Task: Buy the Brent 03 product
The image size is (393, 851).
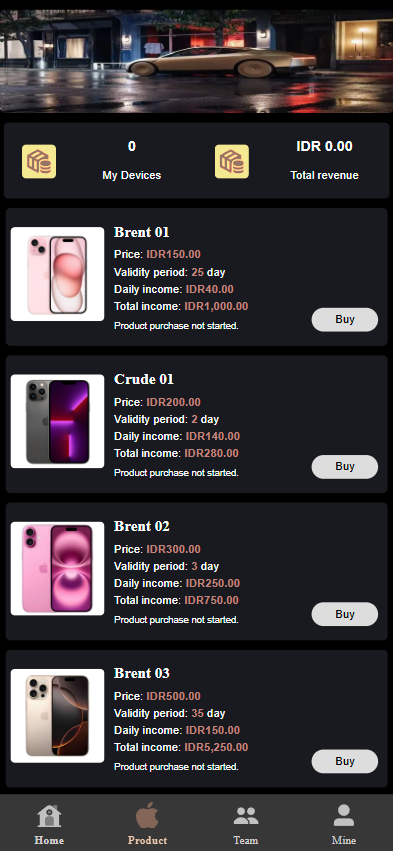Action: point(345,761)
